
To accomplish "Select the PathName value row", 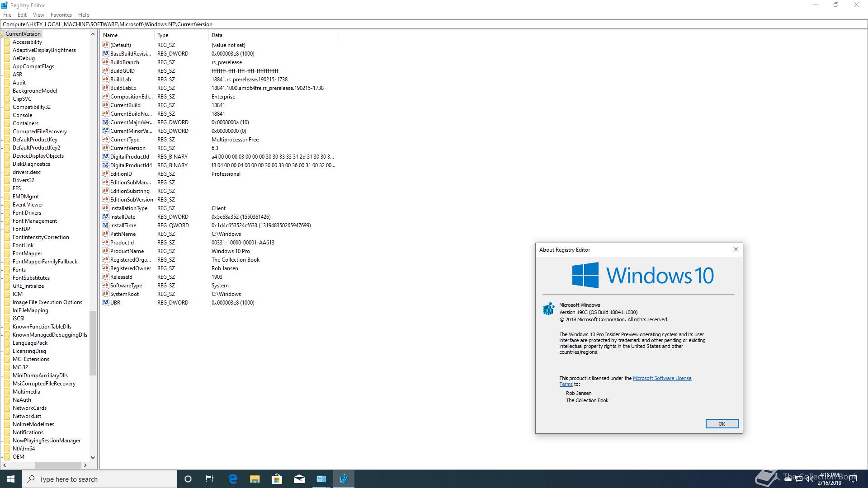I will (x=219, y=234).
